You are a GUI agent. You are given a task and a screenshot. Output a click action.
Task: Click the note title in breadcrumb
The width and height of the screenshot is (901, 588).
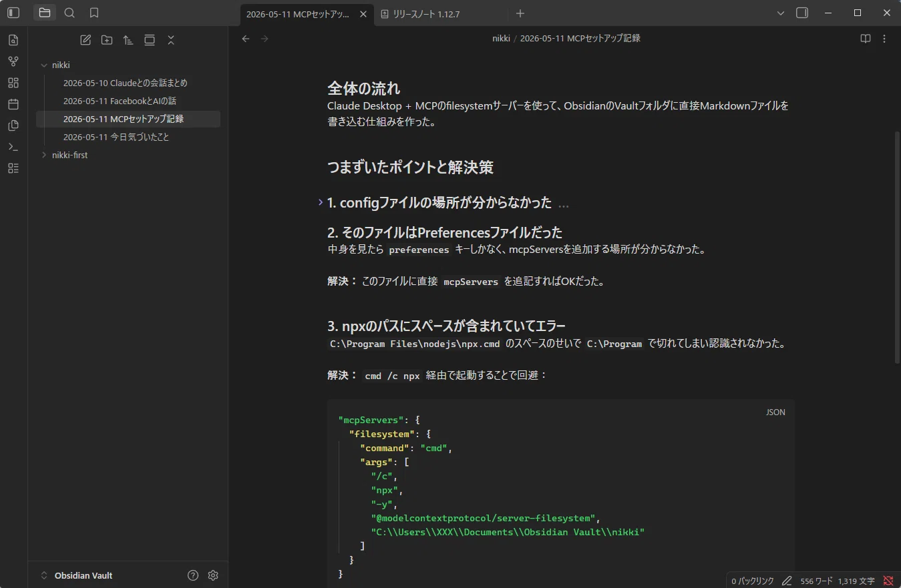(x=580, y=39)
